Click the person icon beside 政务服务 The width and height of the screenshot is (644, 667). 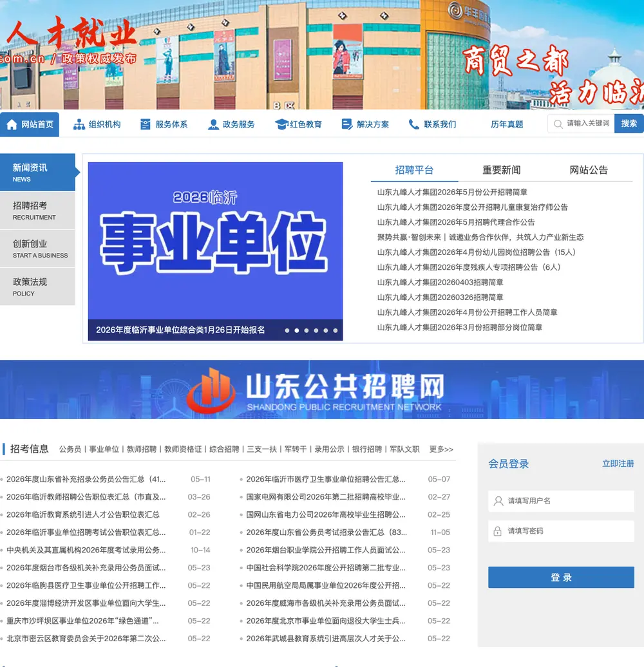[x=213, y=124]
